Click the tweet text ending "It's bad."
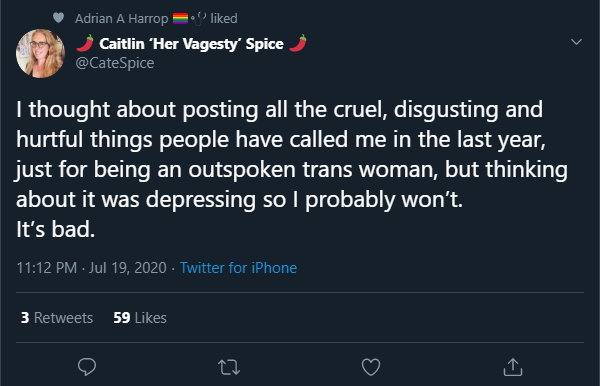The width and height of the screenshot is (600, 386). [x=292, y=169]
